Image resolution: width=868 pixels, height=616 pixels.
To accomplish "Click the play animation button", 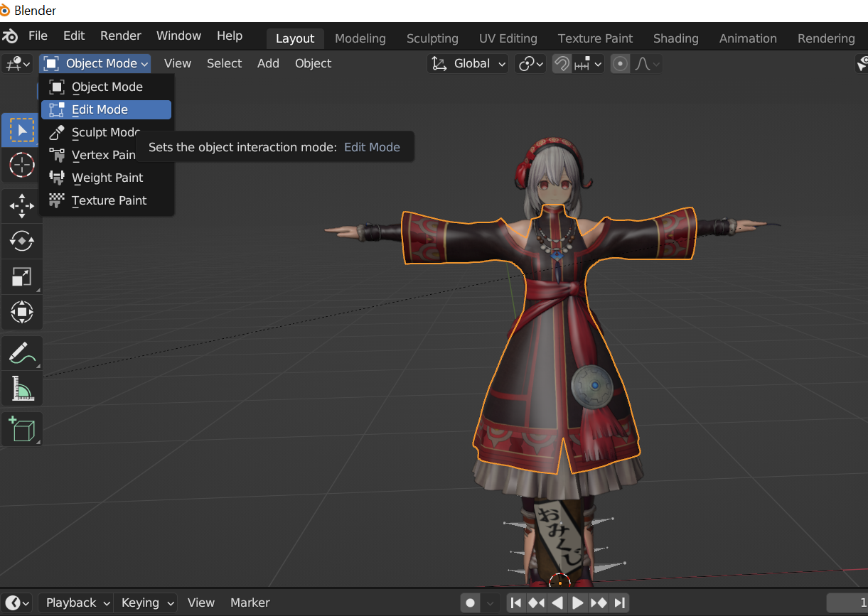I will point(578,603).
